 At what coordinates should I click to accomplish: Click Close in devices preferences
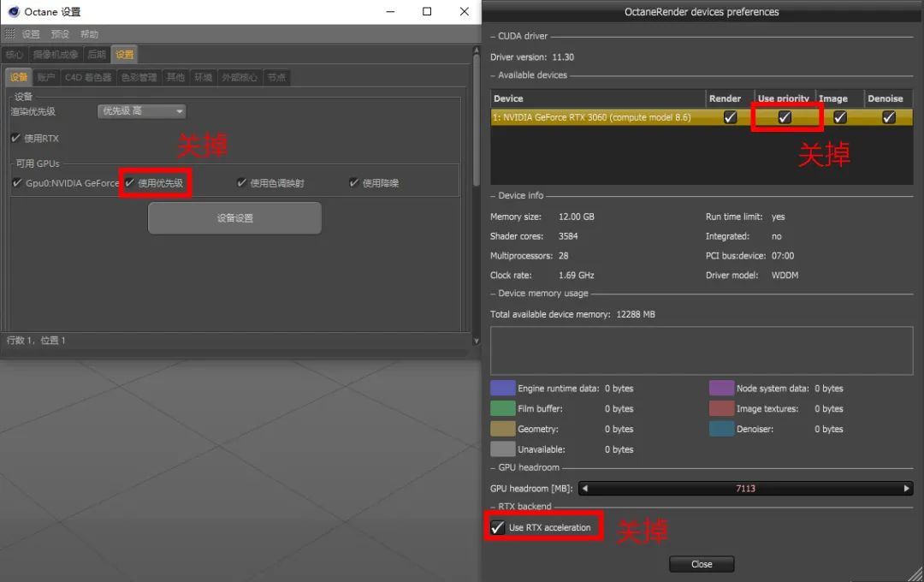(702, 564)
